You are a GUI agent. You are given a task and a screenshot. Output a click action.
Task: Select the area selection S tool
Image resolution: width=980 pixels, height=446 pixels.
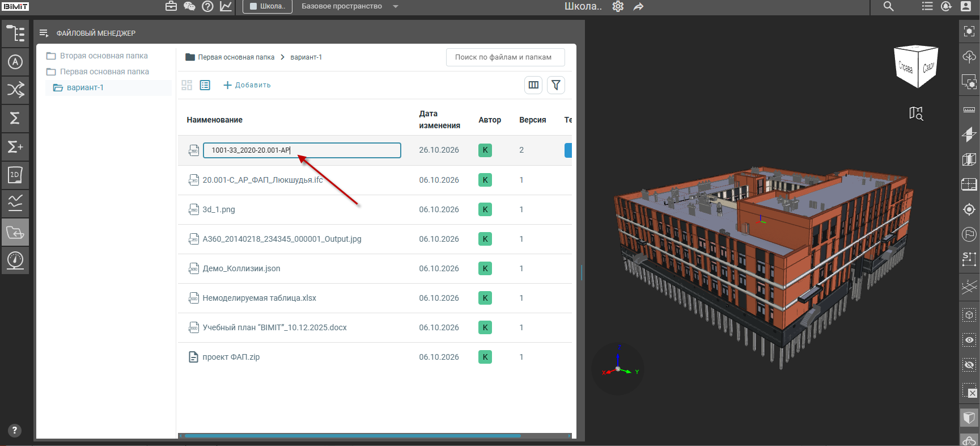(x=969, y=259)
